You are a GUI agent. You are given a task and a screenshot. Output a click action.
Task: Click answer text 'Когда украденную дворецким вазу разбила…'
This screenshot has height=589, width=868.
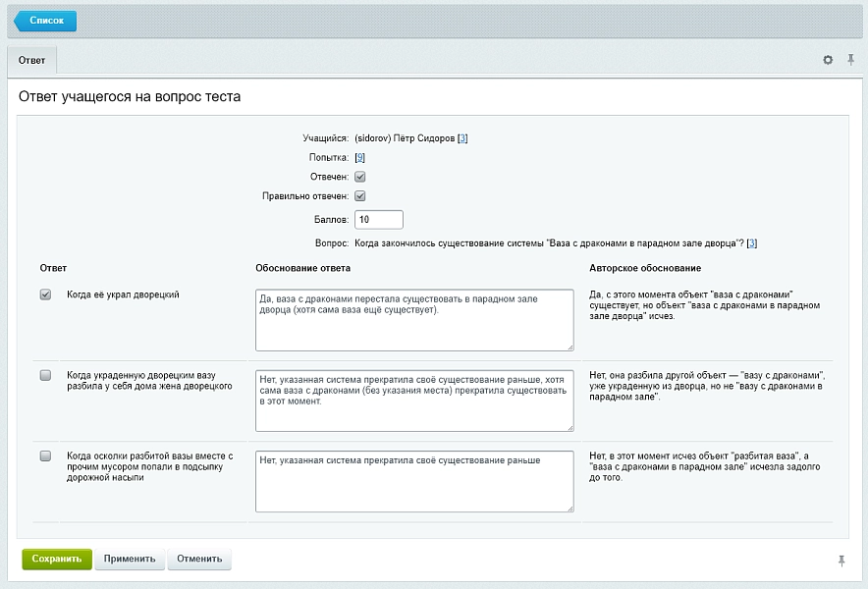[x=149, y=381]
